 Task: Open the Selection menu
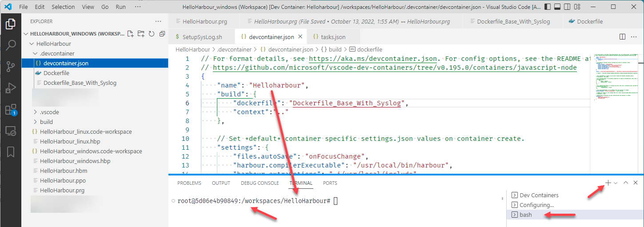tap(63, 7)
